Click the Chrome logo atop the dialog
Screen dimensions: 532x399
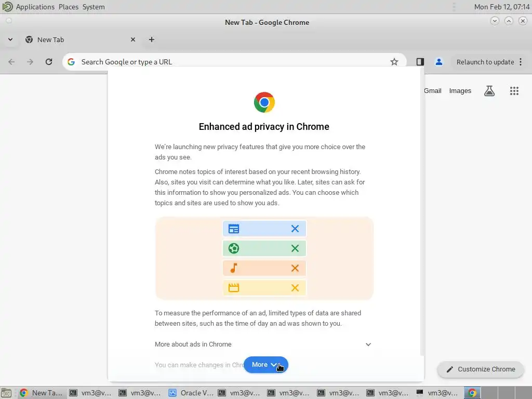pos(264,102)
